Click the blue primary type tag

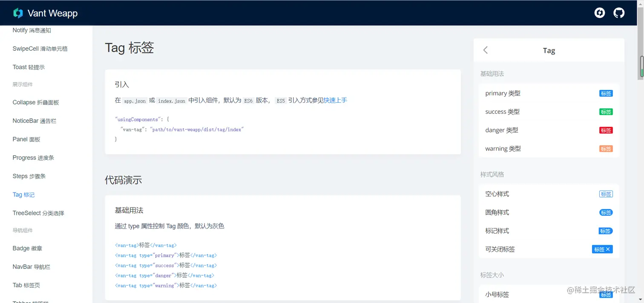[x=606, y=93]
